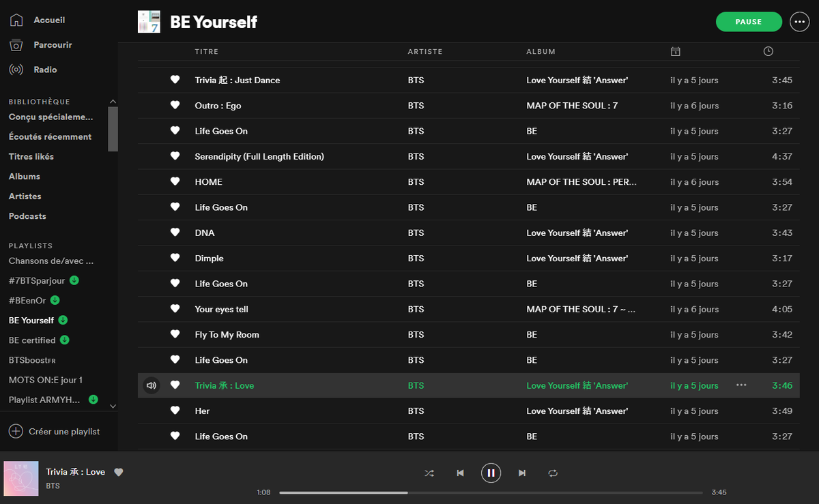This screenshot has width=819, height=504.
Task: Toggle repeat mode
Action: coord(553,473)
